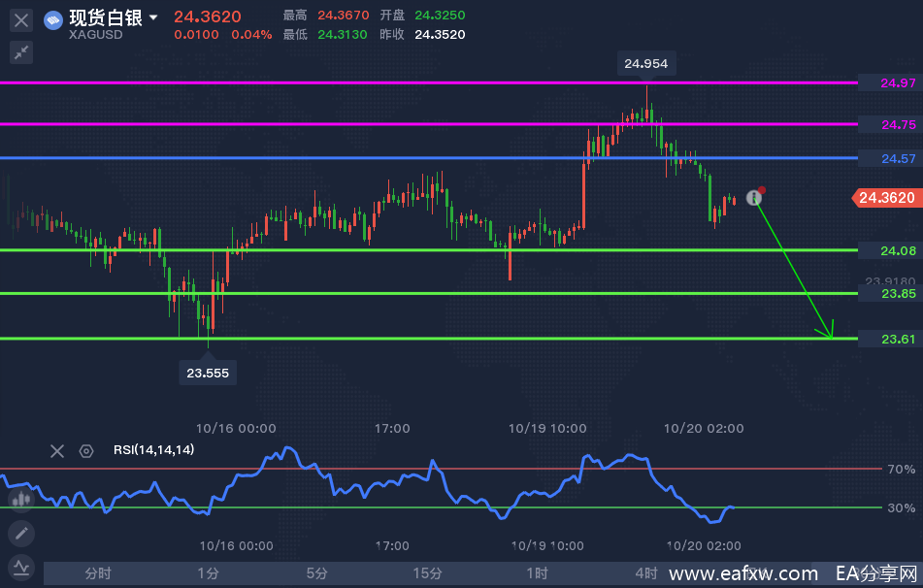The image size is (923, 588).
Task: Switch to the 5分 timeframe tab
Action: 316,573
